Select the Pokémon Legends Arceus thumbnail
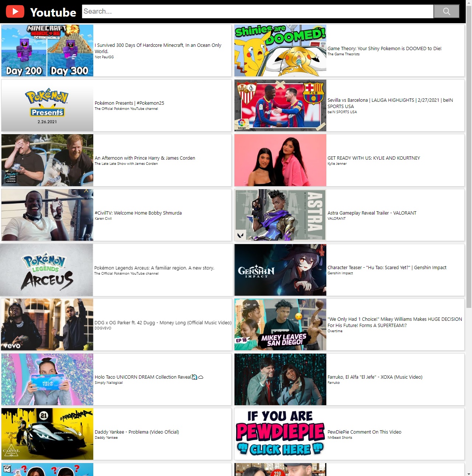The height and width of the screenshot is (476, 472). click(46, 270)
